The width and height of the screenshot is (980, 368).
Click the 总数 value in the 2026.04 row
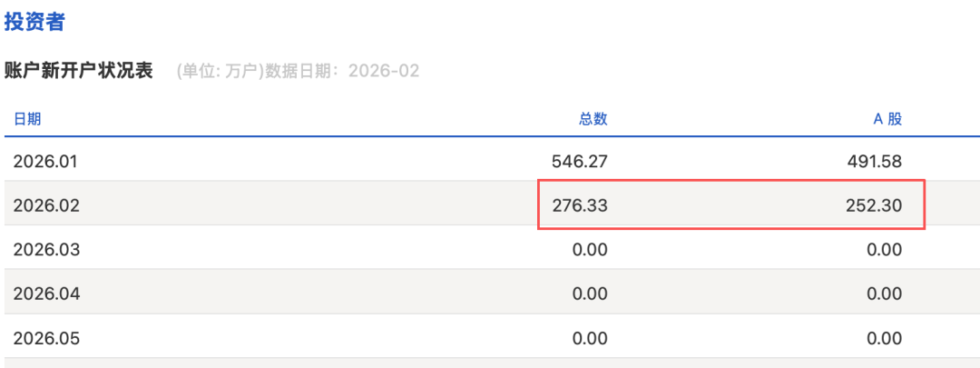point(590,294)
